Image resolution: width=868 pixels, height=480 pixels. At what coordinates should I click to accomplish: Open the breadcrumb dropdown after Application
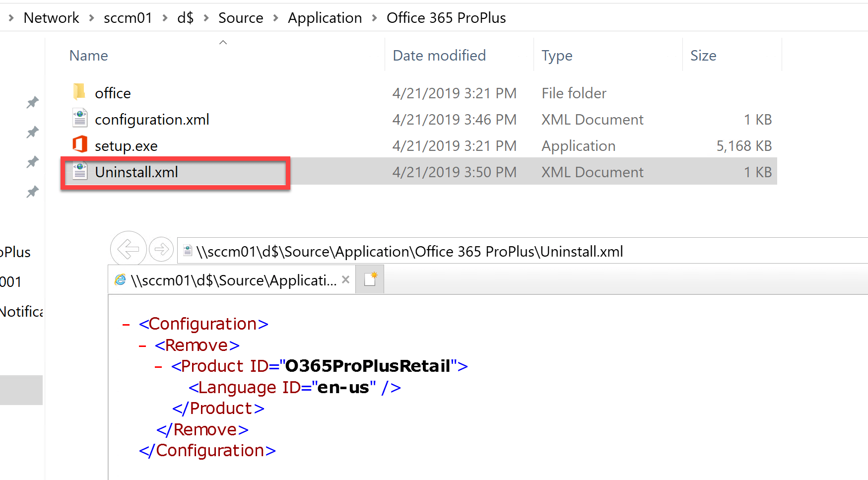tap(375, 17)
